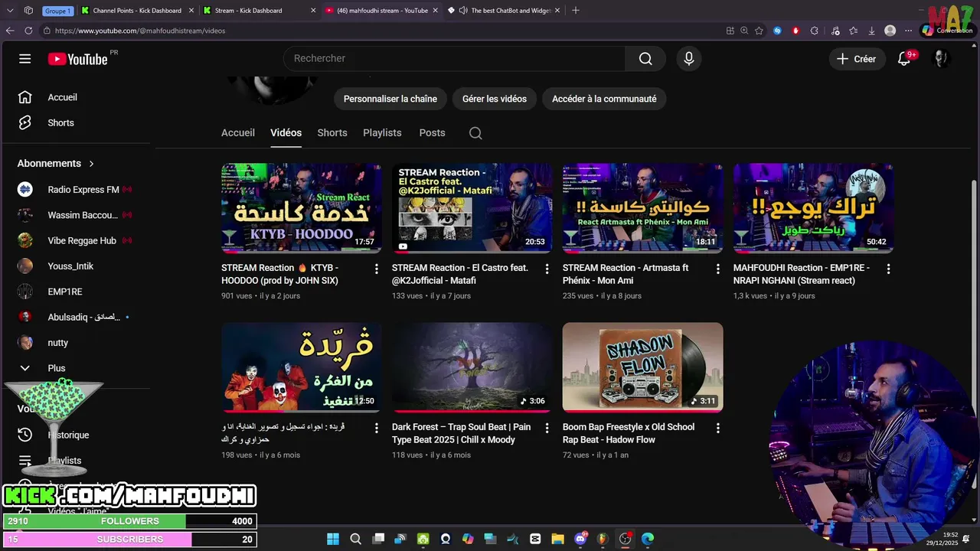Screen dimensions: 980x551
Task: Open Vibe Reggae Hub subscription
Action: pyautogui.click(x=77, y=240)
